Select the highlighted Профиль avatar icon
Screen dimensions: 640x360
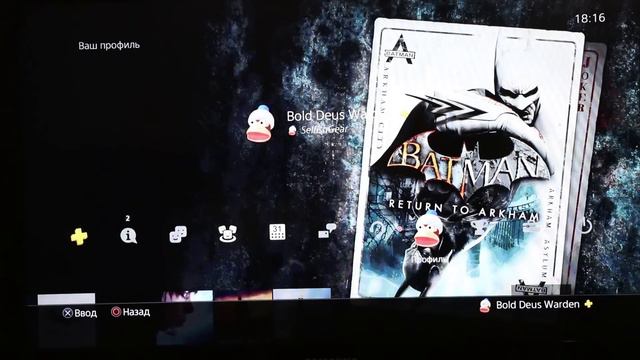(x=428, y=229)
